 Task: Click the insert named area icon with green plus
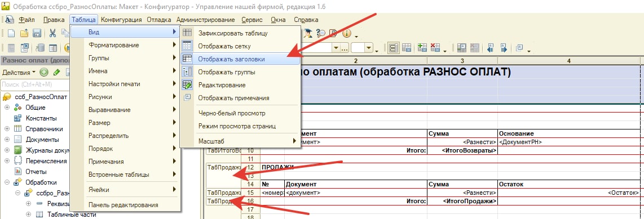coord(422,48)
